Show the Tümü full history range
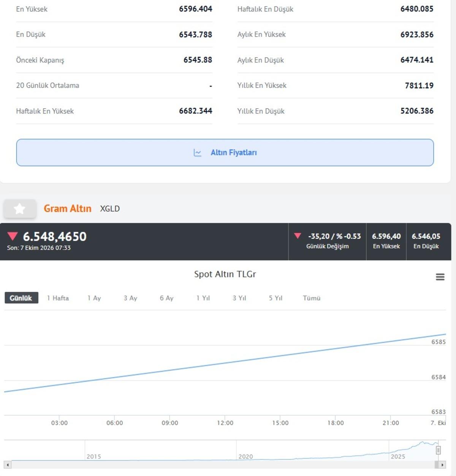 coord(312,298)
